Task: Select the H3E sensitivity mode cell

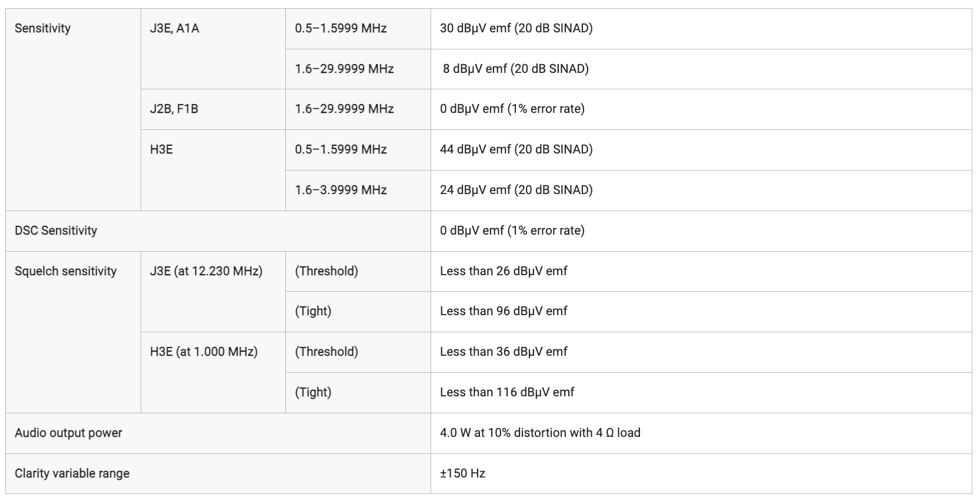Action: pos(213,170)
